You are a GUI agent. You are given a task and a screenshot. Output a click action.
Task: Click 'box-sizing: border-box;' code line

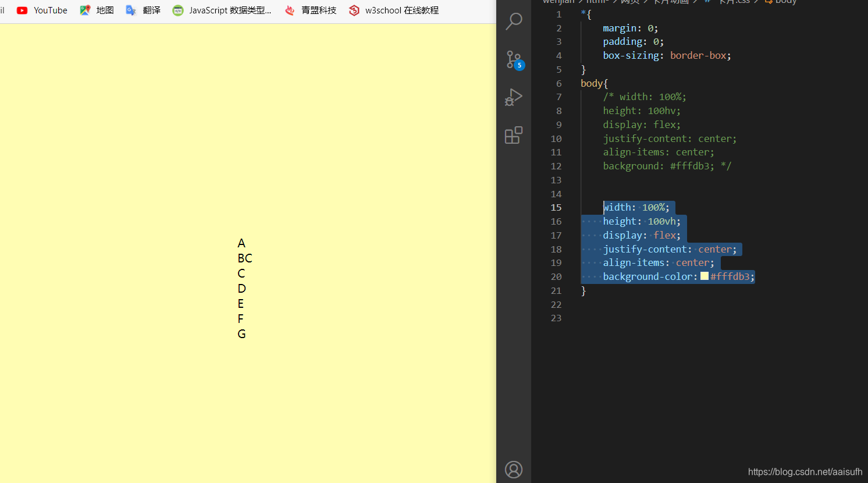(667, 56)
